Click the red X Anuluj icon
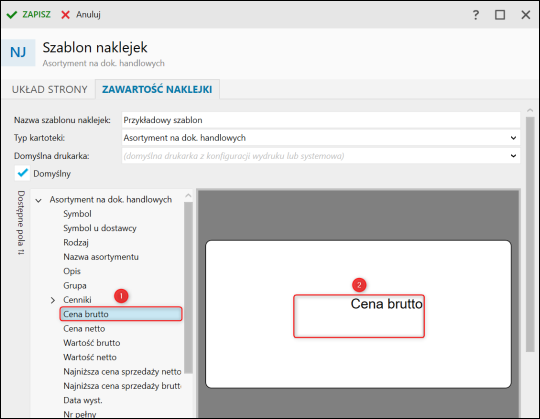Viewport: 540px width, 419px height. point(65,15)
